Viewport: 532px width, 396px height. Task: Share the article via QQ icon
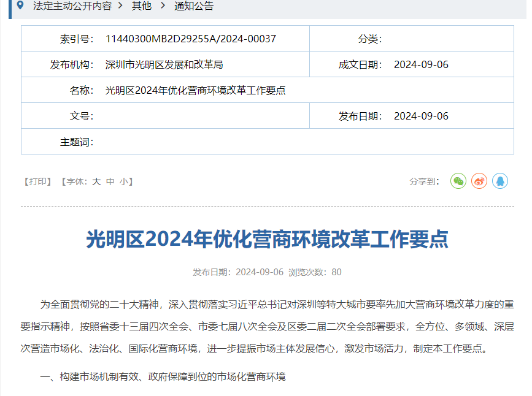point(500,181)
